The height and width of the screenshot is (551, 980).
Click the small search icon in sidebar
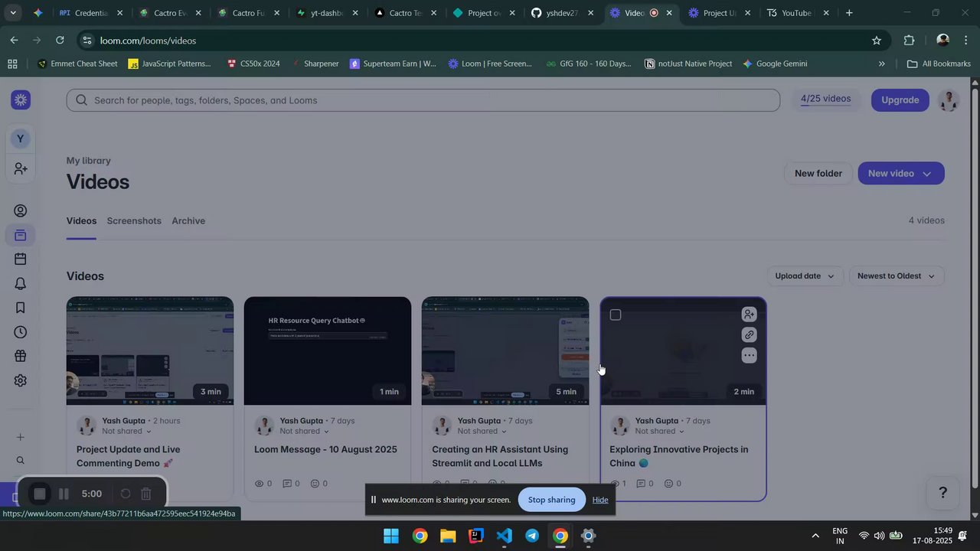[x=21, y=461]
